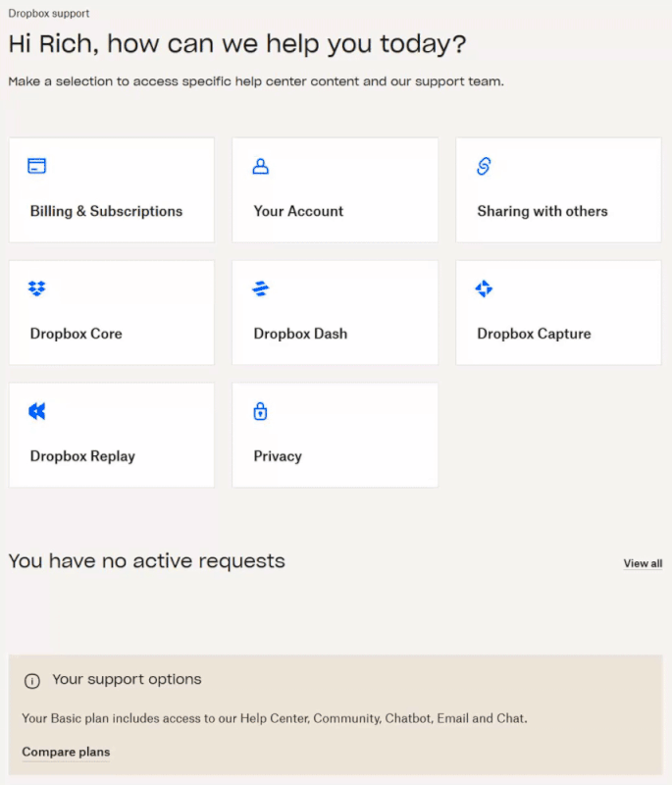The width and height of the screenshot is (672, 785).
Task: Open the Billing & Subscriptions label
Action: pos(106,211)
